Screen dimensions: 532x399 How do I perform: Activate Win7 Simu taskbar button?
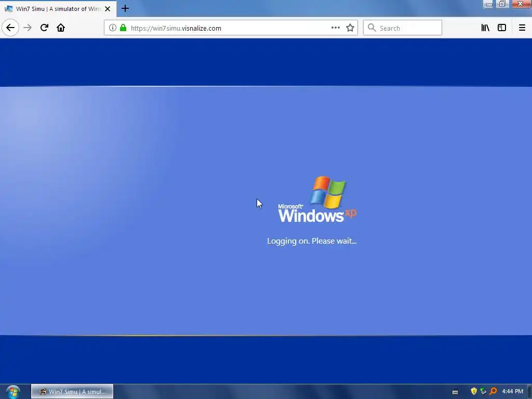(72, 392)
